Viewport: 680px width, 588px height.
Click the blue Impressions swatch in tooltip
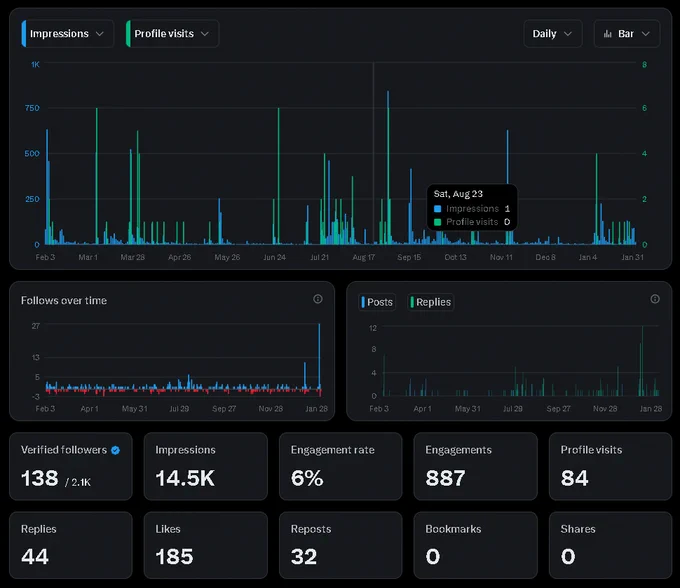tap(438, 209)
